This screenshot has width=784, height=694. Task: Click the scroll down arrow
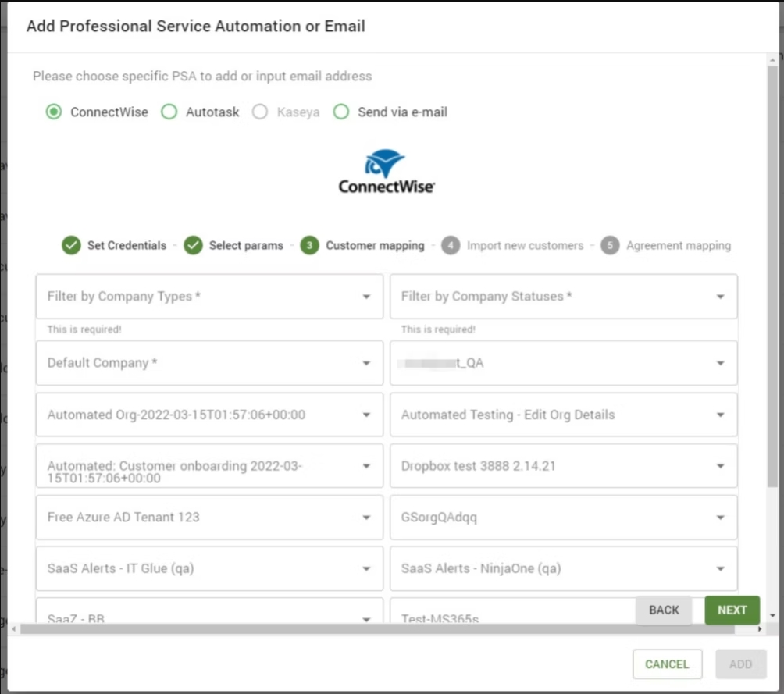(x=772, y=615)
